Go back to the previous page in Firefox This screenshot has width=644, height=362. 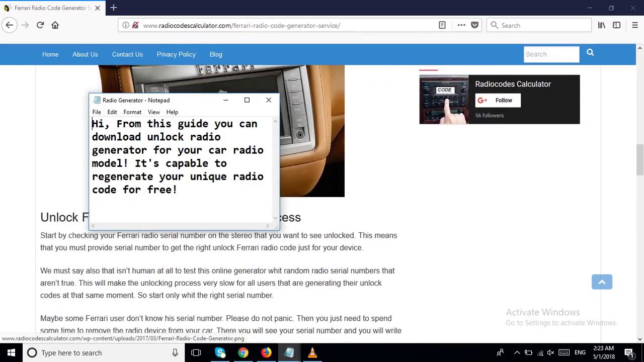tap(9, 25)
